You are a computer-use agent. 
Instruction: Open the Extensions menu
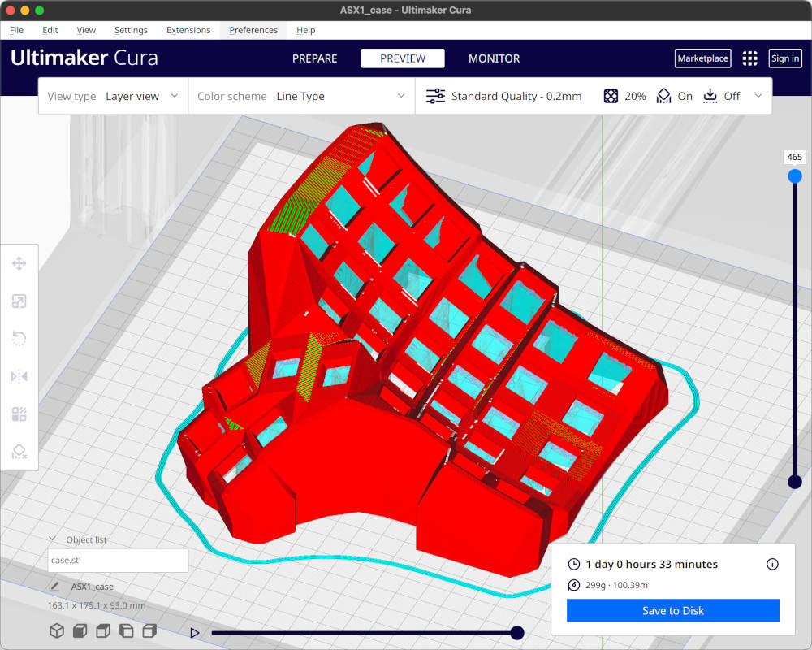click(188, 30)
